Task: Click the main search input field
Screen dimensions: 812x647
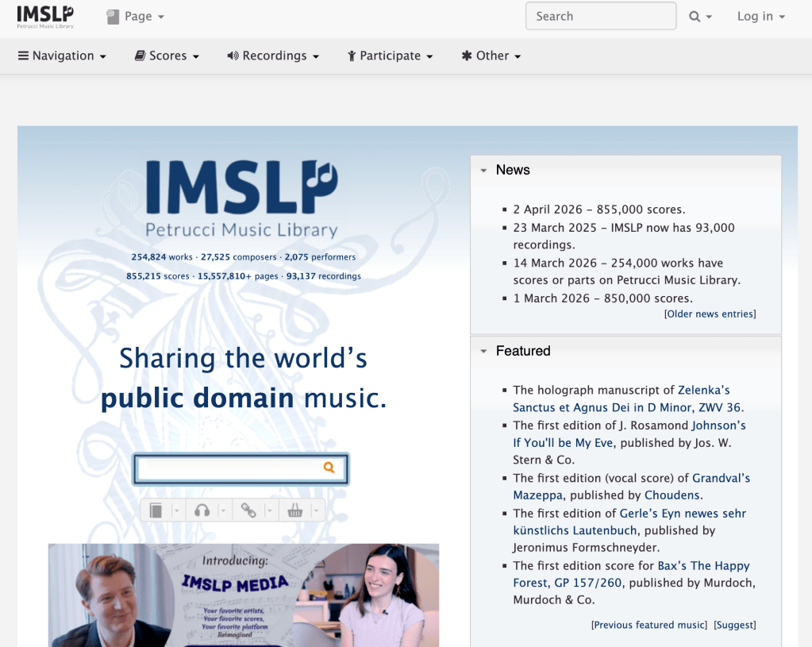Action: [x=230, y=468]
